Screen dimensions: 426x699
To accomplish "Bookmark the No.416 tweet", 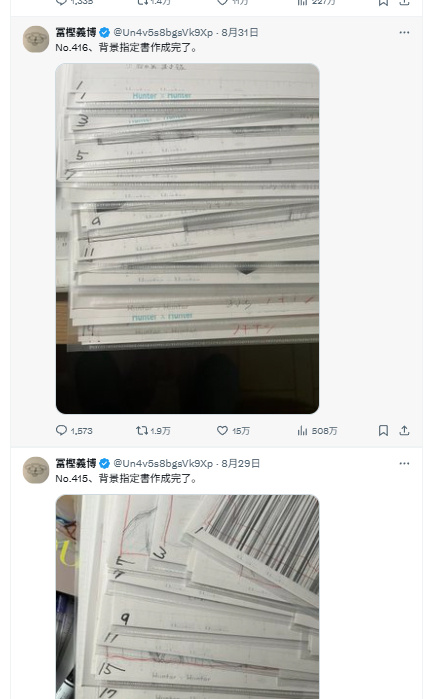I will tap(383, 430).
